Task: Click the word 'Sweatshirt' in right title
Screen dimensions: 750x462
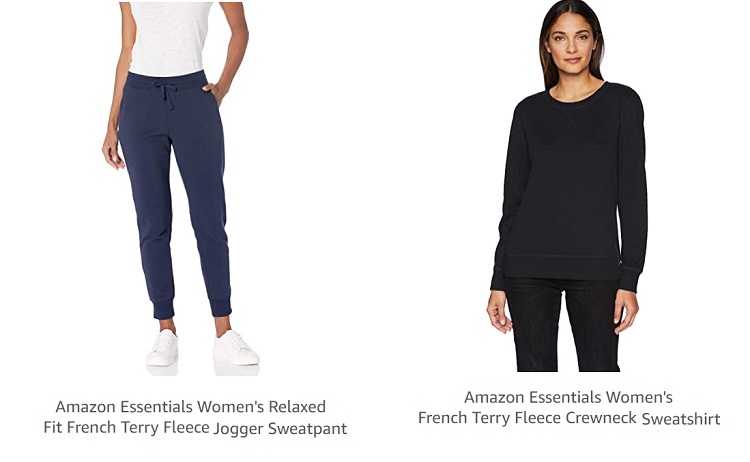Action: (681, 418)
